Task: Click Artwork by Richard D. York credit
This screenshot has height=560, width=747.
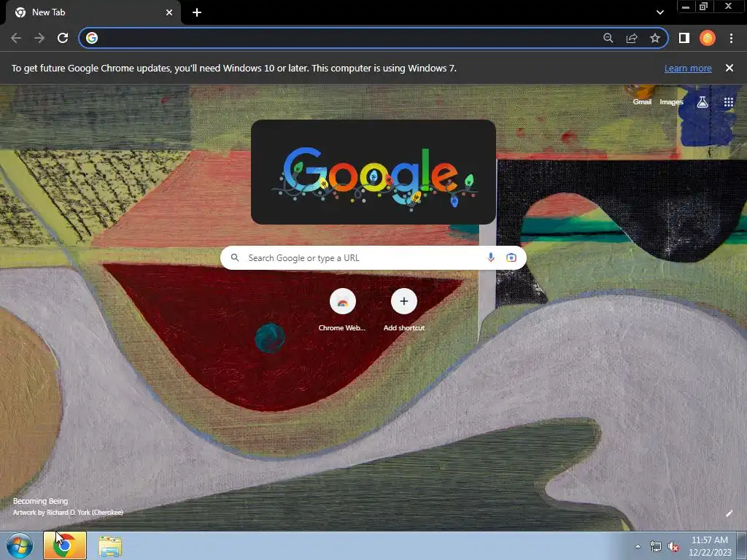Action: (68, 513)
